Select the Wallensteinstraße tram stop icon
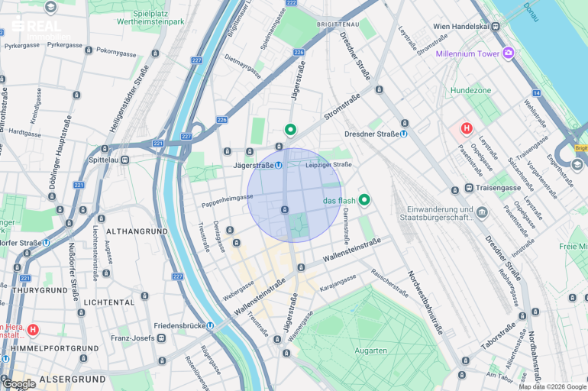 [x=301, y=267]
